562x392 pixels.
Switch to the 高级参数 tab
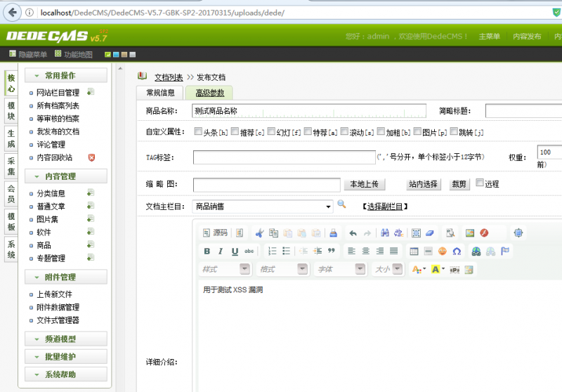pos(209,93)
